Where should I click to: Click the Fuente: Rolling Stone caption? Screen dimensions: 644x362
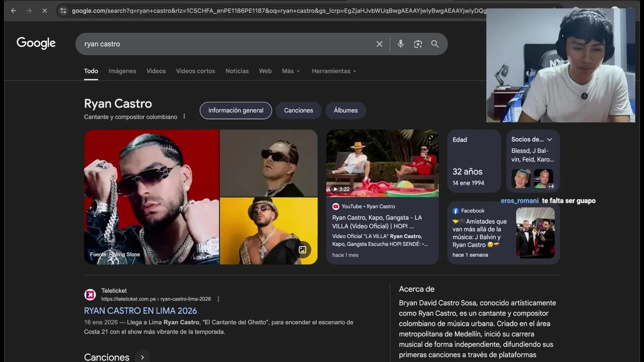pos(115,254)
